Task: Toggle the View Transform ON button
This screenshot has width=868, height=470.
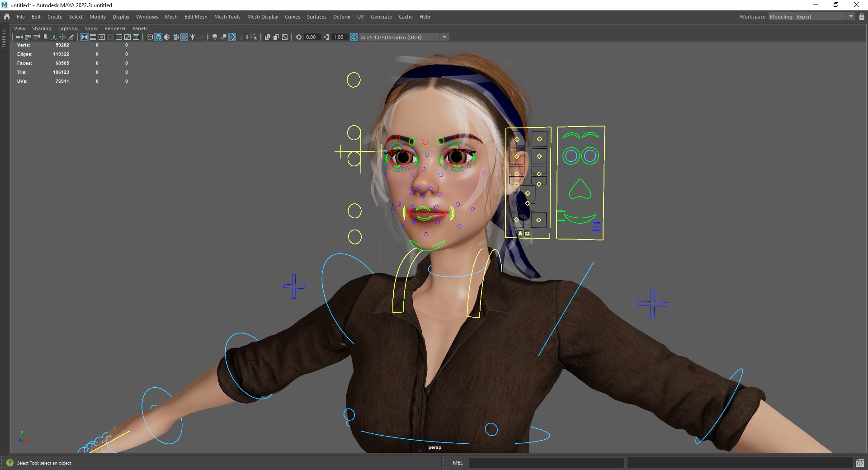Action: point(354,37)
